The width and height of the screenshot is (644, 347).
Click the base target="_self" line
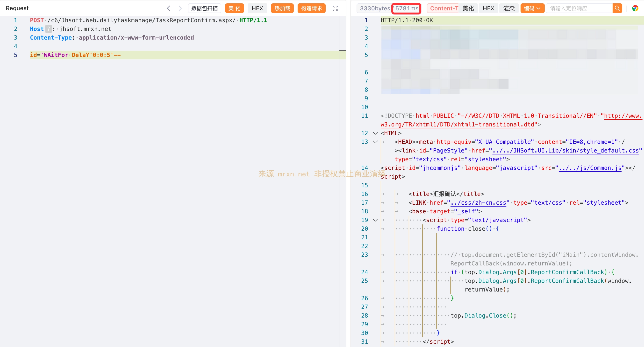[445, 211]
